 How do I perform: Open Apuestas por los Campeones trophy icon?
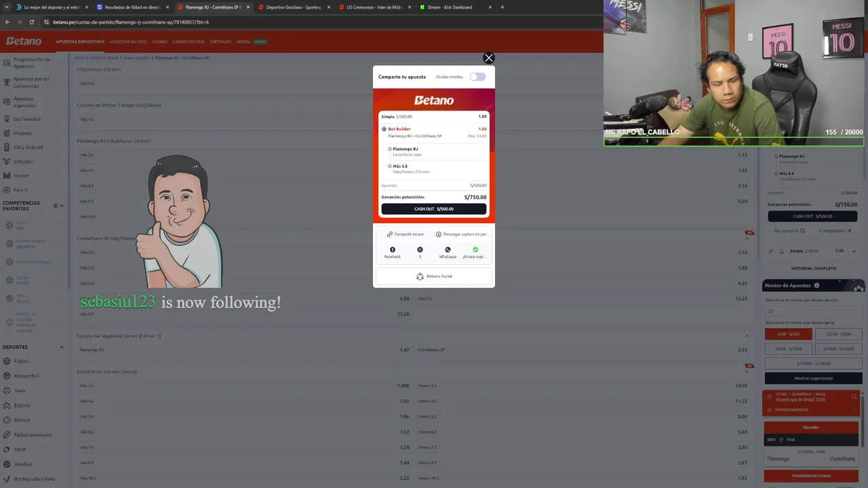[6, 83]
